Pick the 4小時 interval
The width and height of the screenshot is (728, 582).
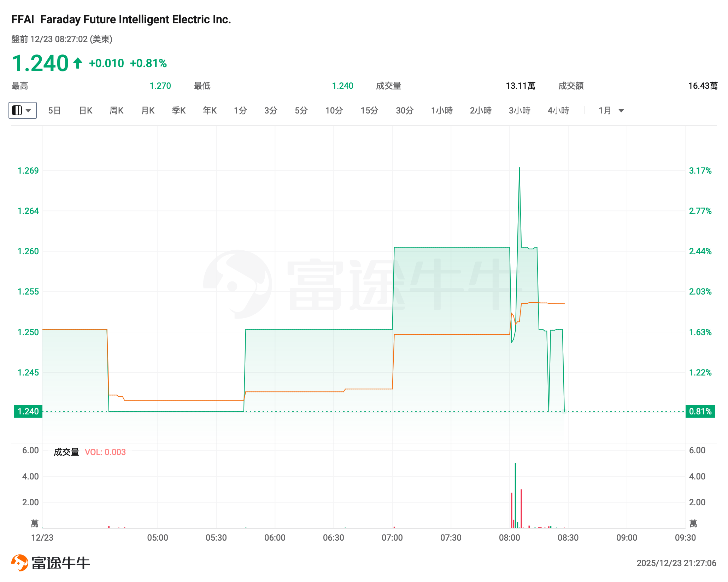558,111
